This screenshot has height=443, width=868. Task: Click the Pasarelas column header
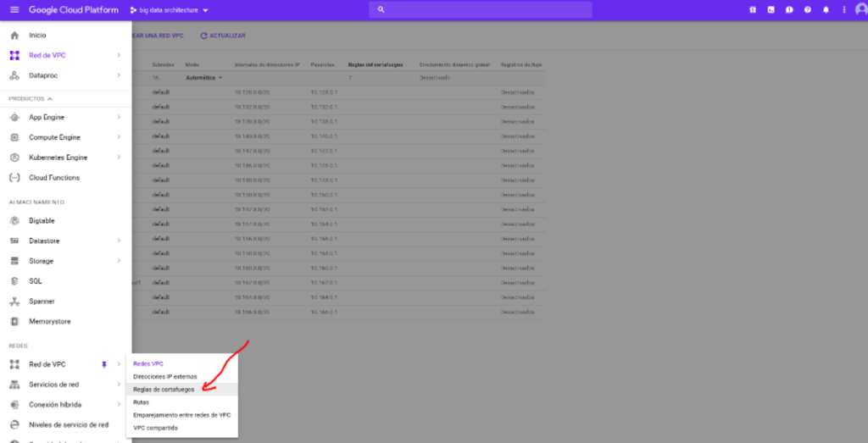(x=322, y=64)
